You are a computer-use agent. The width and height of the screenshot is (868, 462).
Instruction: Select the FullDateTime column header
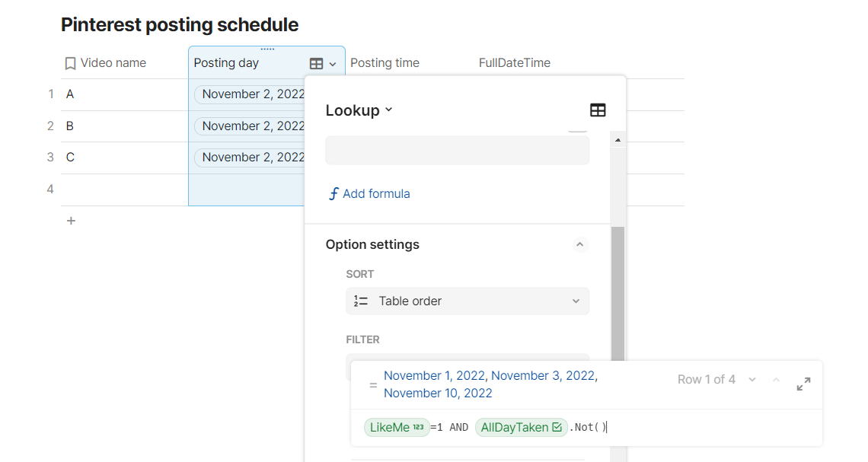tap(514, 63)
